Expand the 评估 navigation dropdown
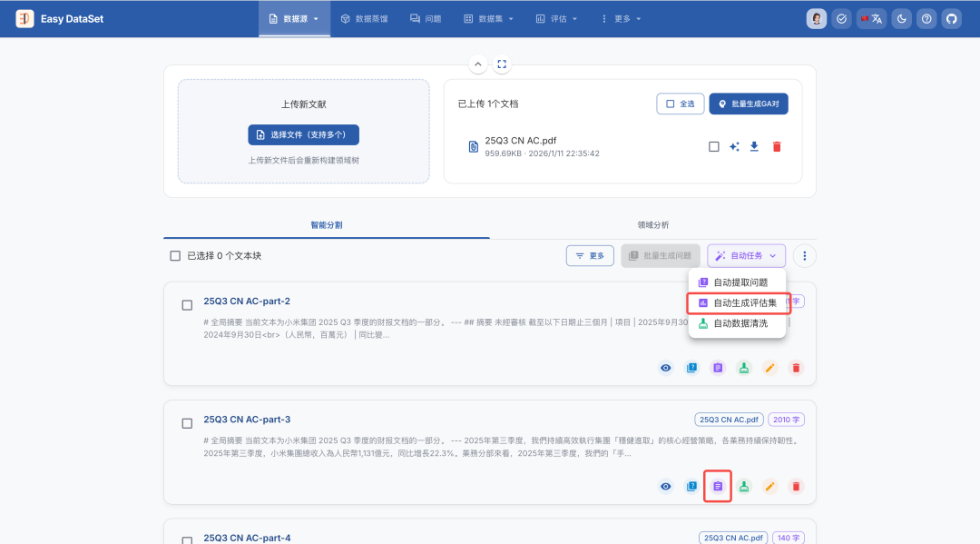This screenshot has height=544, width=980. pos(556,19)
